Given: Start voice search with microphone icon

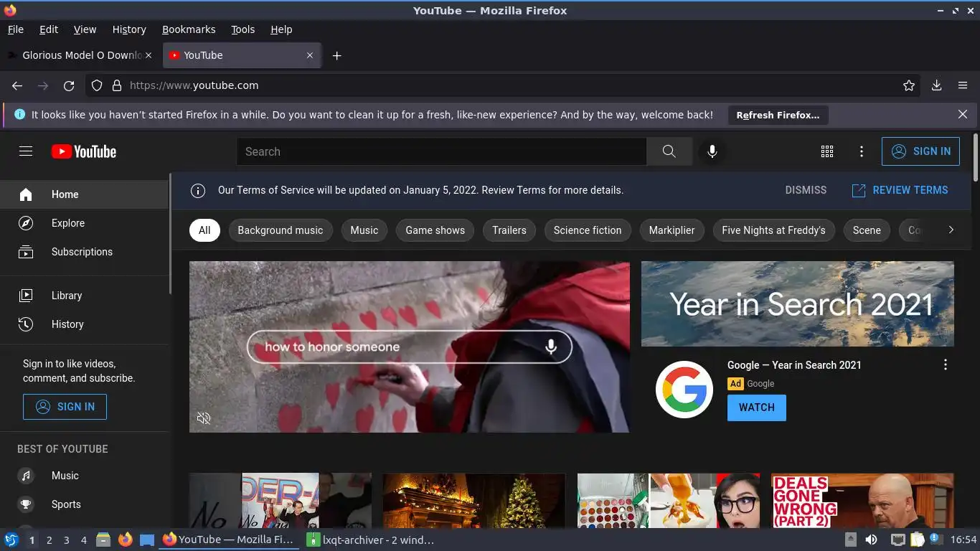Looking at the screenshot, I should click(712, 151).
